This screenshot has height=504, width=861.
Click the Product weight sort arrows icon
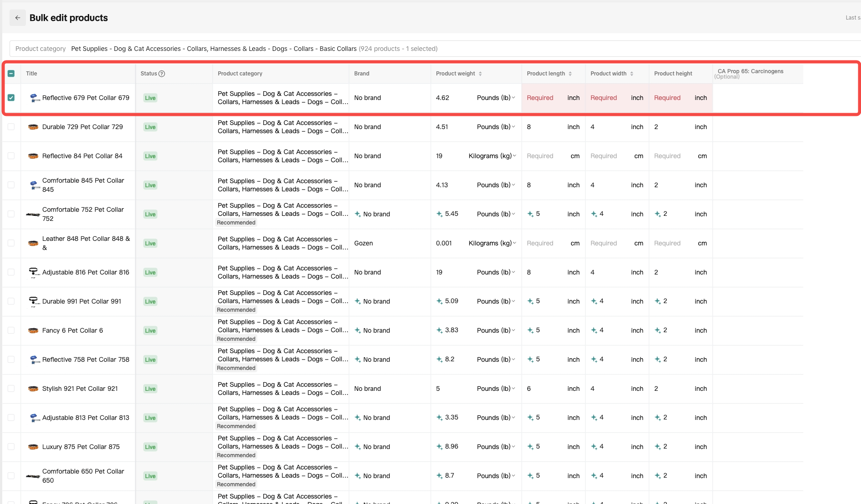click(x=480, y=74)
